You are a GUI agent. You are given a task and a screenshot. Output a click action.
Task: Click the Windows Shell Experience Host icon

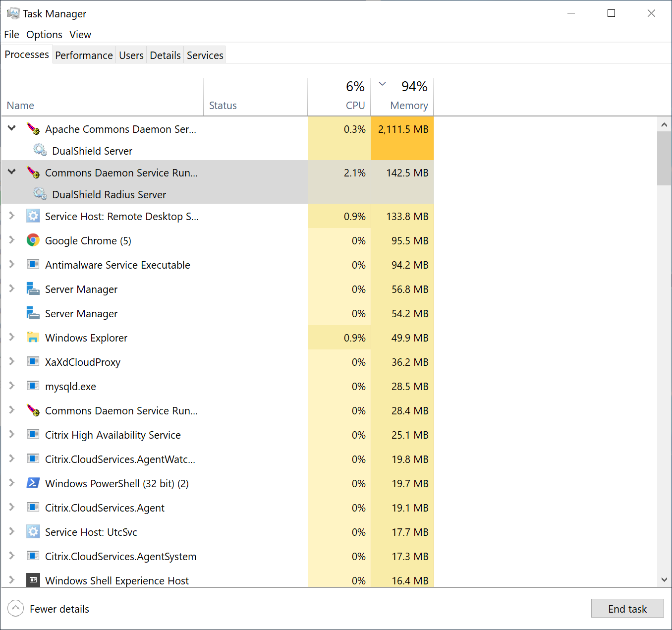click(x=33, y=580)
